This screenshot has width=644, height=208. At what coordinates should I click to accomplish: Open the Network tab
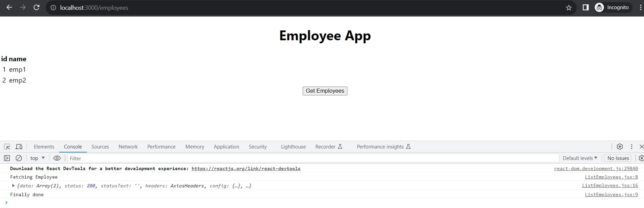(x=128, y=147)
